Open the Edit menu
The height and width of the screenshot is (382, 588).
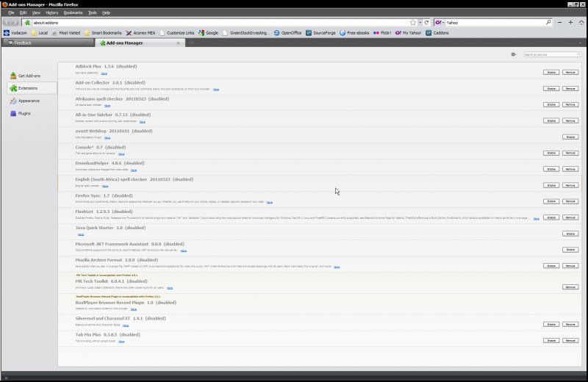pyautogui.click(x=24, y=12)
